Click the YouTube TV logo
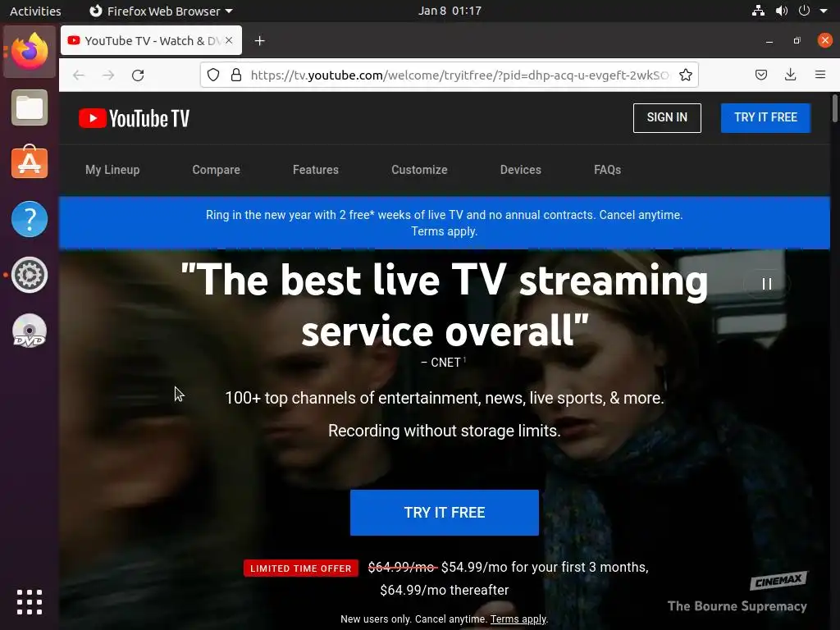840x630 pixels. coord(134,118)
